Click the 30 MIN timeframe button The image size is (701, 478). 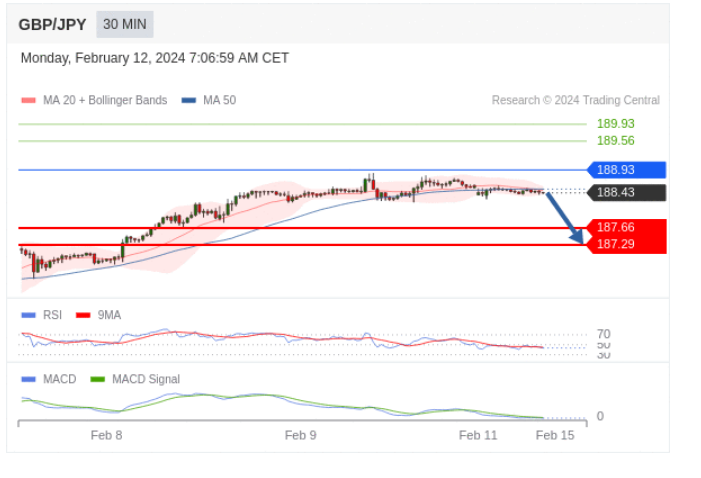(125, 24)
